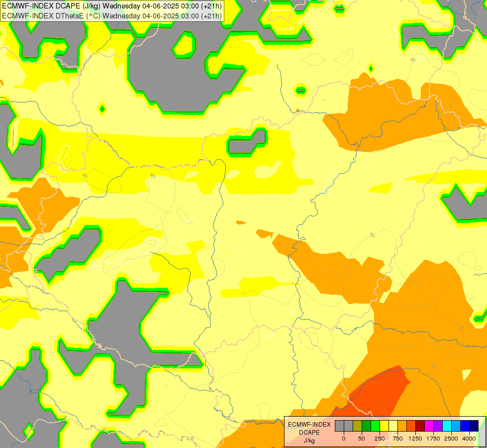Click the 750 label on the legend scale
Viewport: 487px width, 448px height.
397,439
